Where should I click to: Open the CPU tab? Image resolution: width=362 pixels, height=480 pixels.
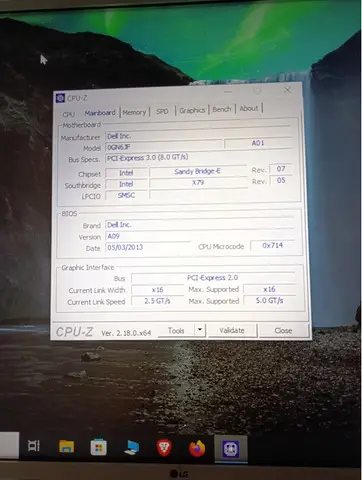(69, 114)
